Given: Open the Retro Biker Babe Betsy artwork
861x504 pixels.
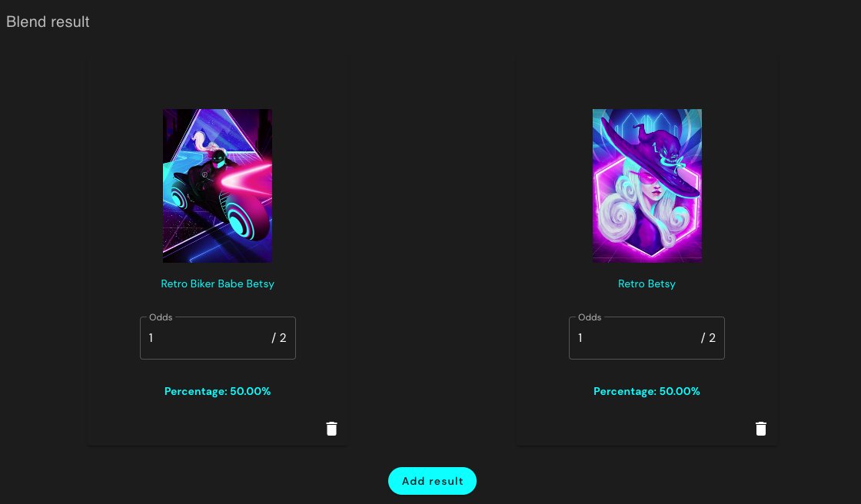Looking at the screenshot, I should 218,186.
